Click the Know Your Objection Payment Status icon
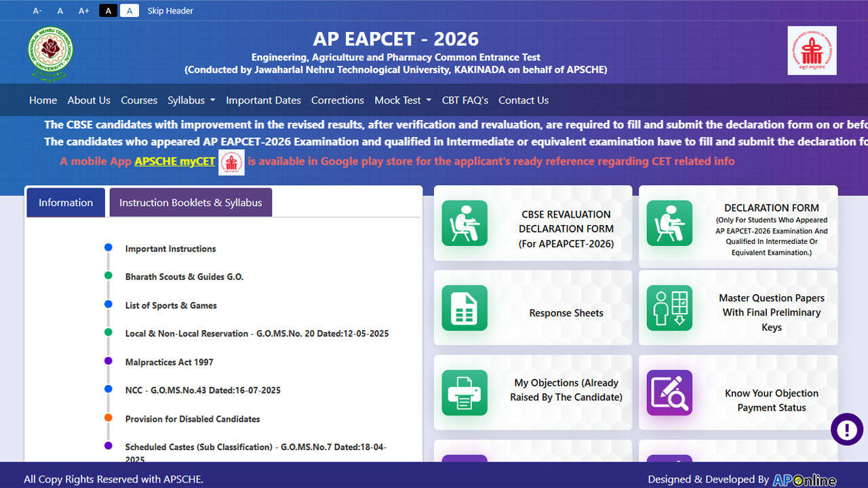The height and width of the screenshot is (488, 868). click(669, 392)
